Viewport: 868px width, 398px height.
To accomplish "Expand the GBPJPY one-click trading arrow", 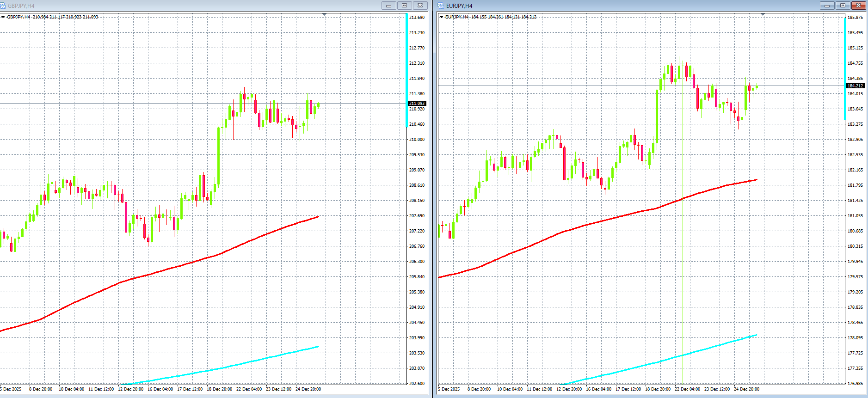I will [3, 17].
